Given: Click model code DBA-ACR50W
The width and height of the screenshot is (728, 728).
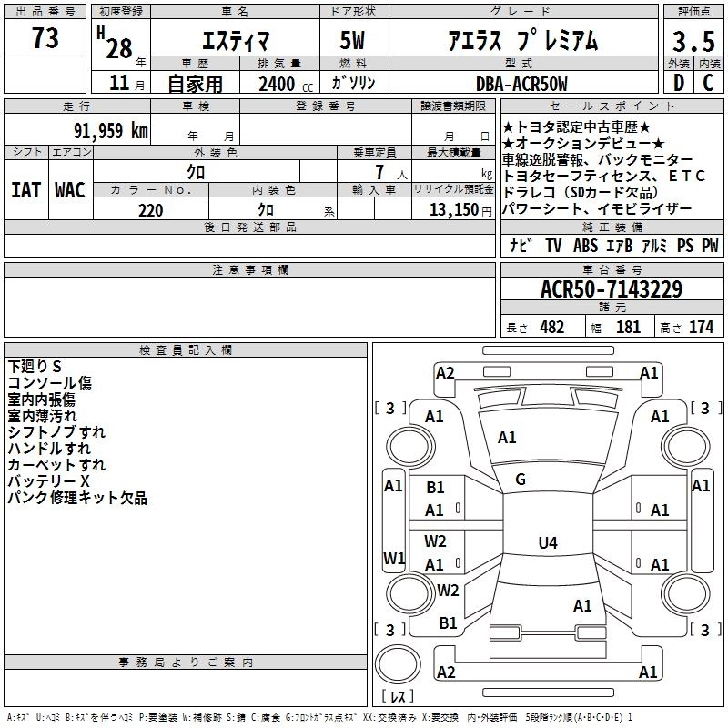Looking at the screenshot, I should [x=521, y=85].
